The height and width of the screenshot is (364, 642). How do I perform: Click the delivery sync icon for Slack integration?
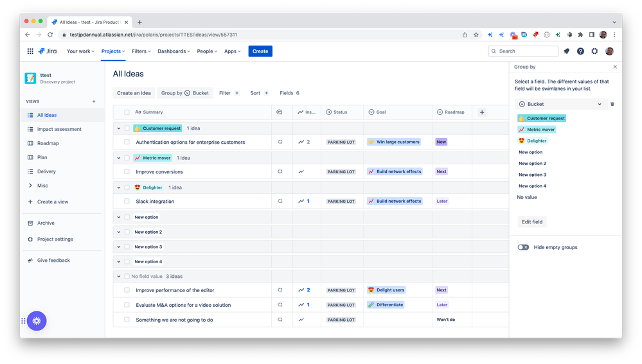(280, 201)
